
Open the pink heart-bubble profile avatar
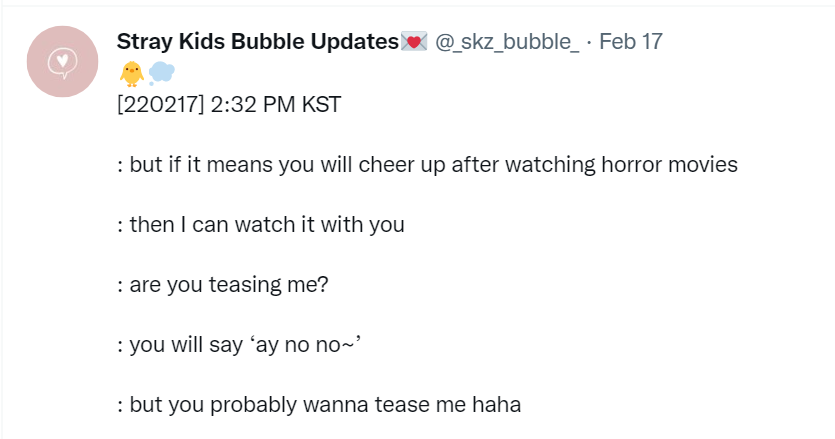pos(62,61)
